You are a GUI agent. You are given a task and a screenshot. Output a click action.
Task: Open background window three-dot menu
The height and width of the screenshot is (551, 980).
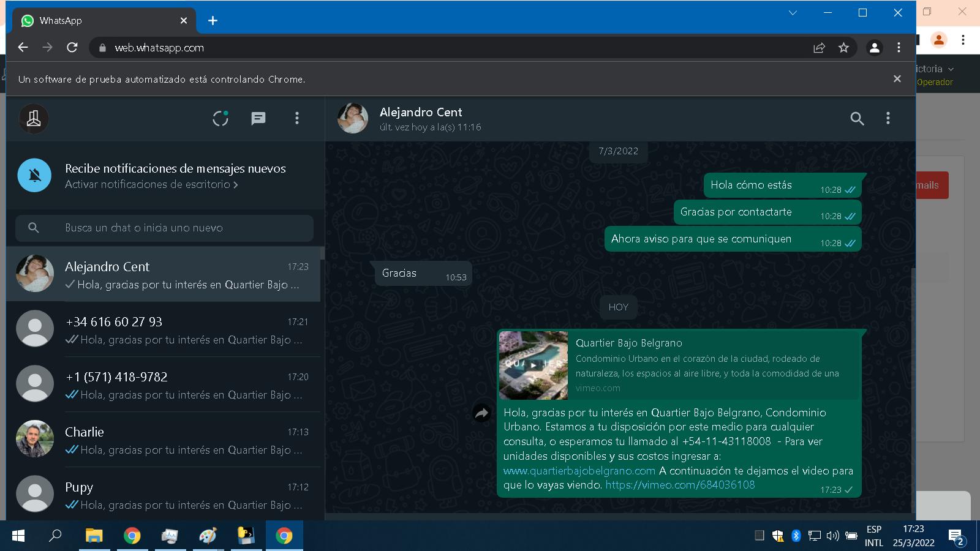click(963, 40)
